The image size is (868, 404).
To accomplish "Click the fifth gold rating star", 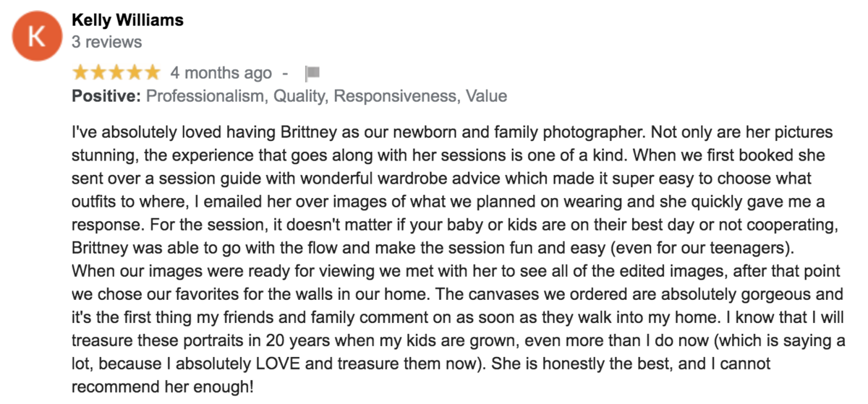I will coord(151,72).
